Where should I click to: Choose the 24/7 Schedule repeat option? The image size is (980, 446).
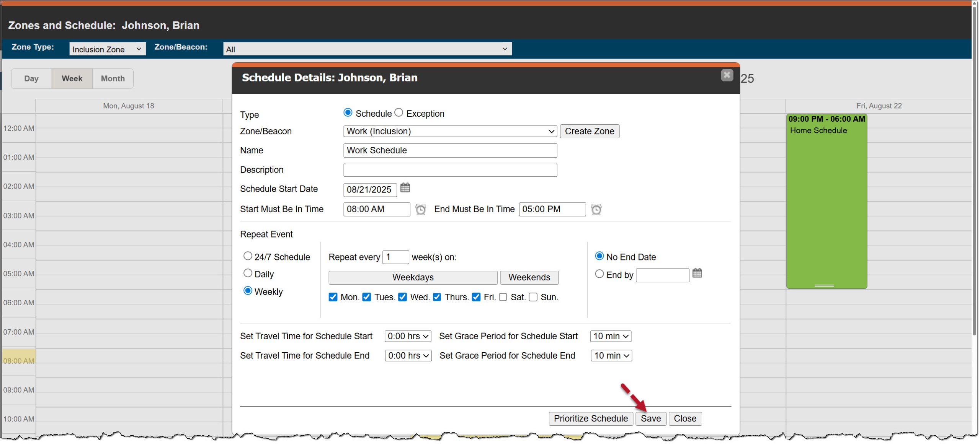click(x=248, y=256)
